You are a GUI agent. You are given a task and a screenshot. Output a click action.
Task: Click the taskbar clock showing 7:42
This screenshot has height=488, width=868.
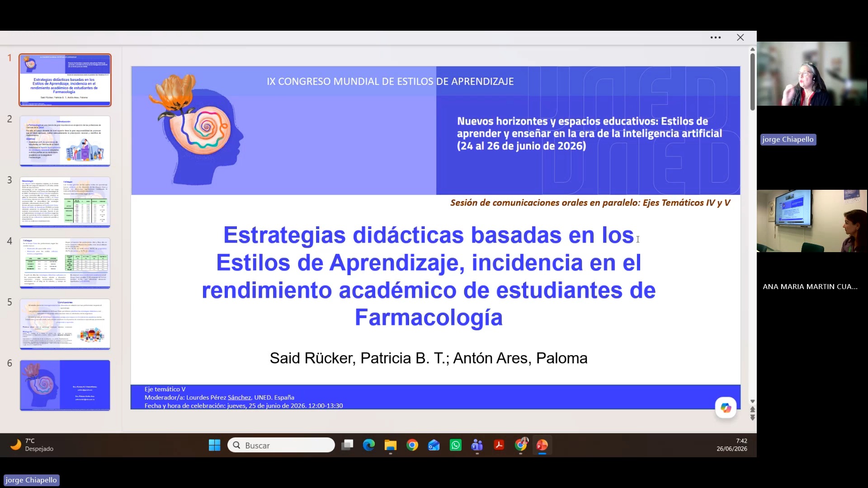732,445
